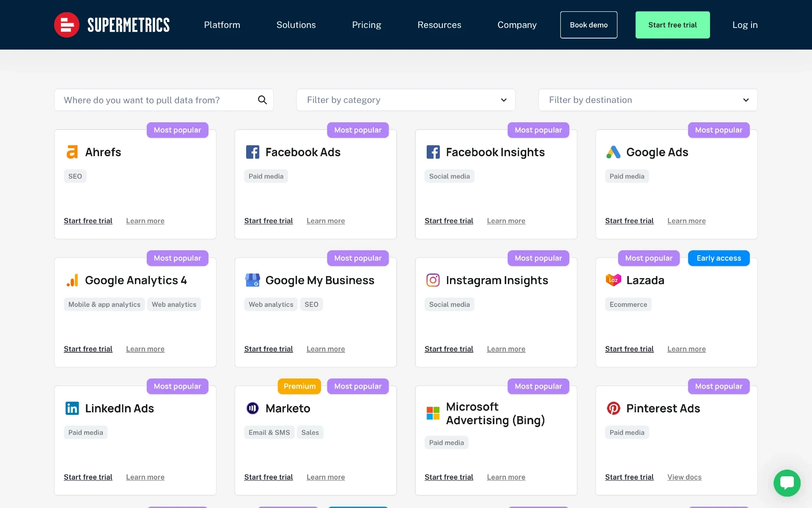Click the Google My Business logo icon

point(252,280)
